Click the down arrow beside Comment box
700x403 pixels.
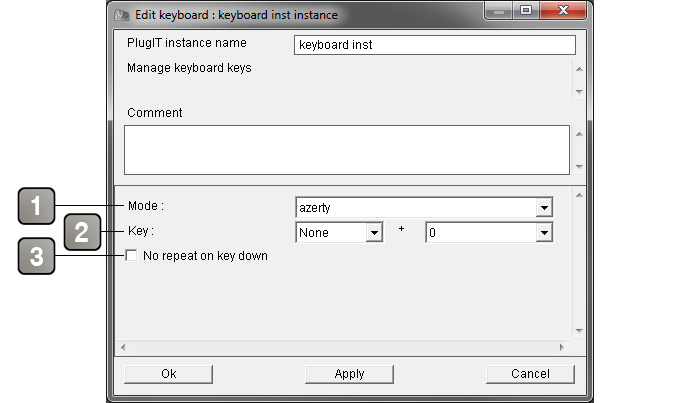click(x=579, y=166)
